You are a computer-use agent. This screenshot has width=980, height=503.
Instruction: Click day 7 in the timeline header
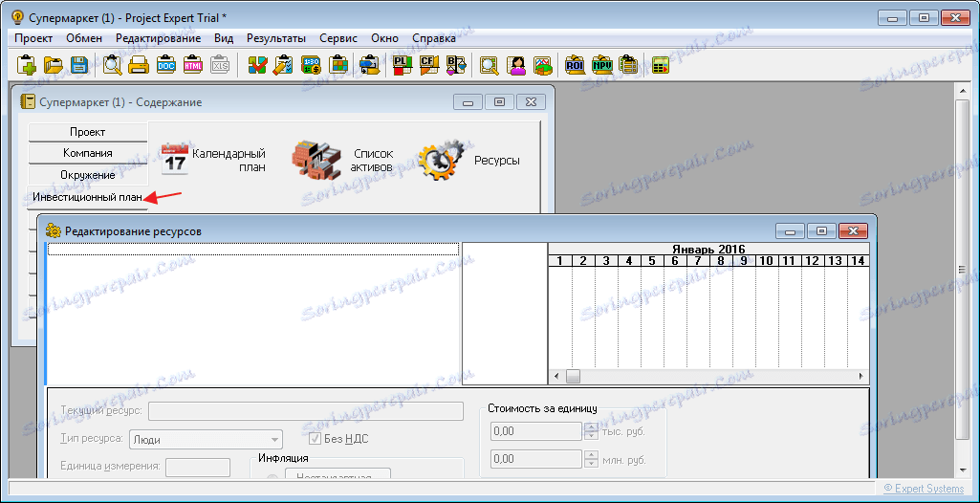pyautogui.click(x=698, y=260)
